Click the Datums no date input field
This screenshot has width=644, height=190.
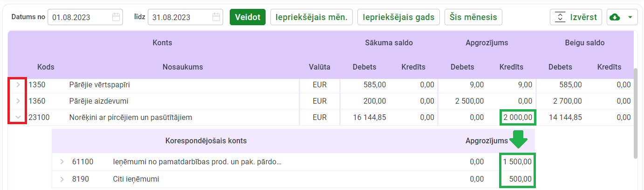(x=79, y=17)
